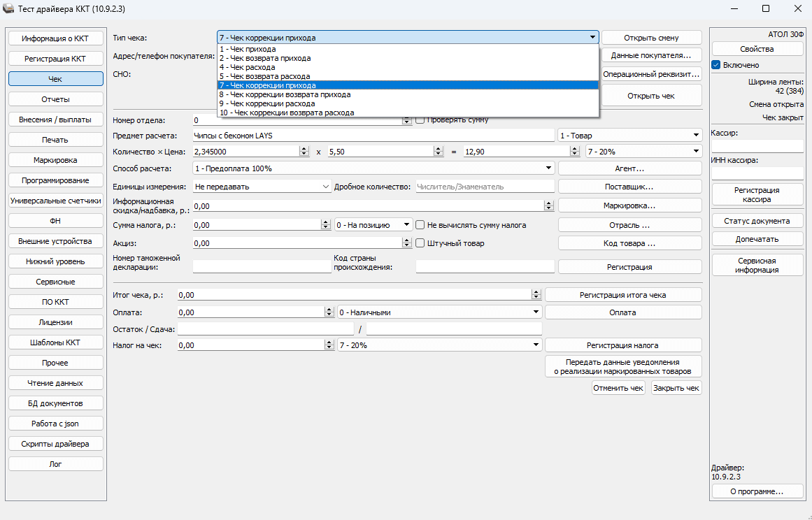Select 1 - Чек прихода from list
The image size is (812, 520).
[x=248, y=50]
